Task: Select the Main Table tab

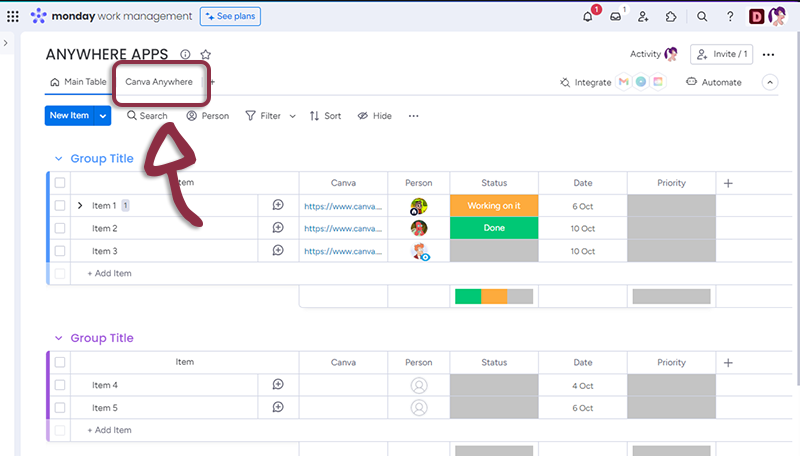Action: [x=78, y=82]
